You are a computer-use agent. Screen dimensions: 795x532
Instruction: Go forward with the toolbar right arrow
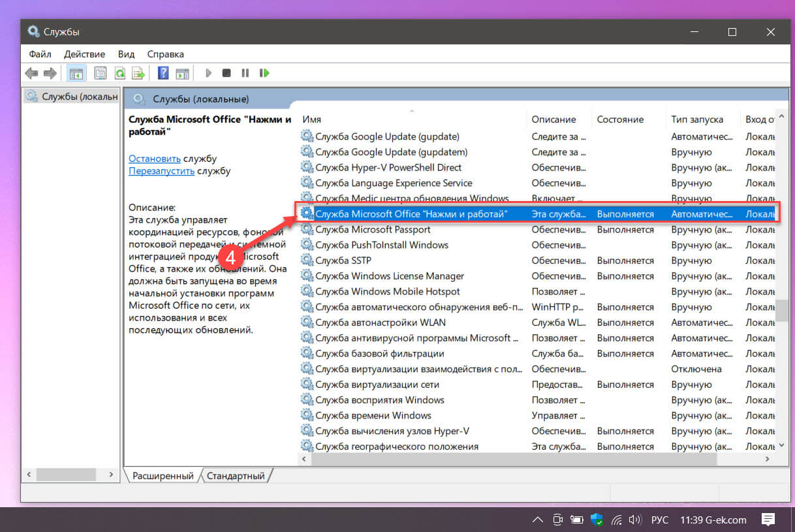(x=50, y=73)
